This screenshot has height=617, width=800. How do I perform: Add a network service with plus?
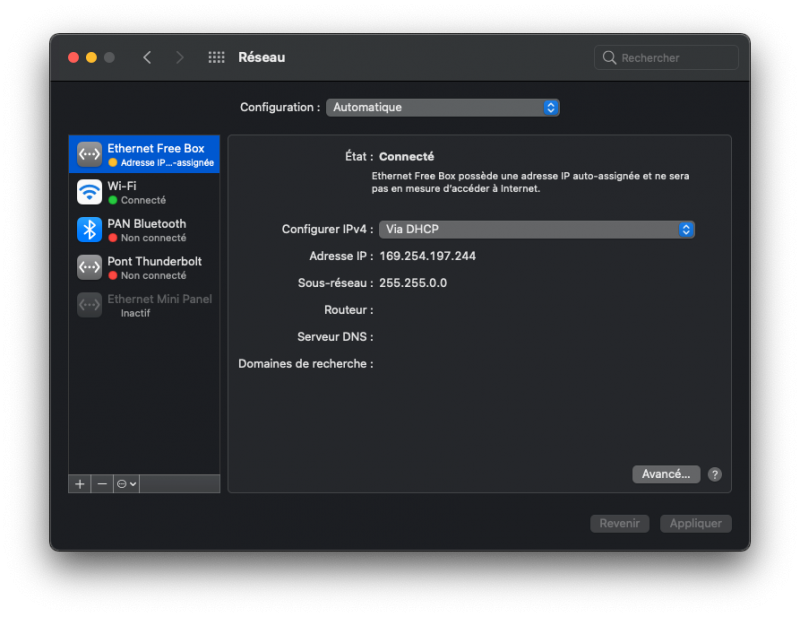click(x=80, y=483)
